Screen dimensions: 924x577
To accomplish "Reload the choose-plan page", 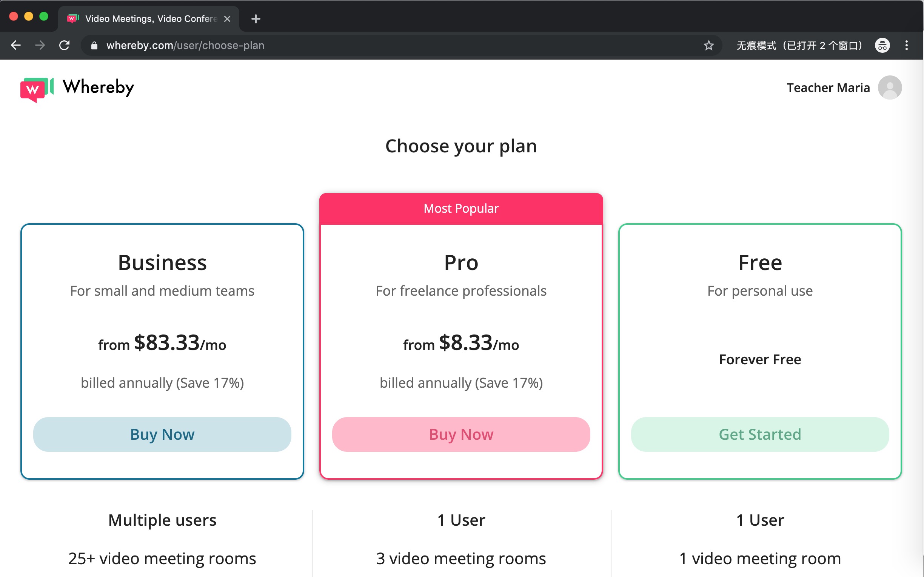I will click(x=65, y=45).
